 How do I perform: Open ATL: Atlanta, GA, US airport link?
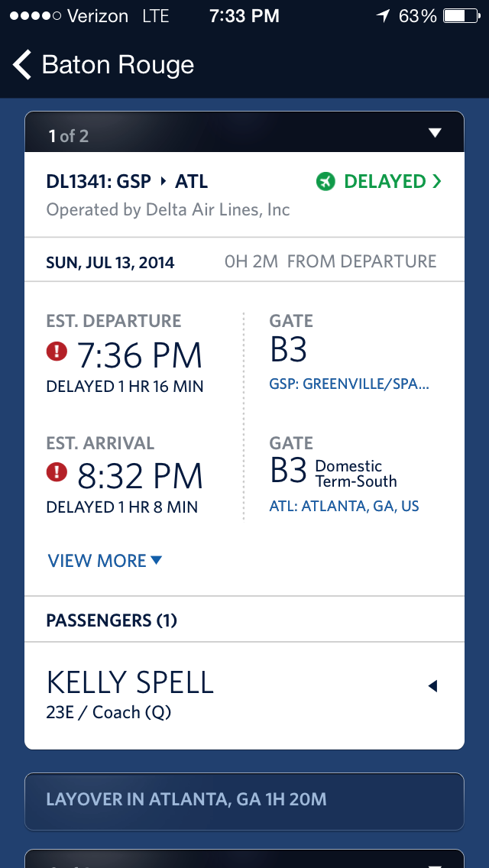(x=344, y=506)
